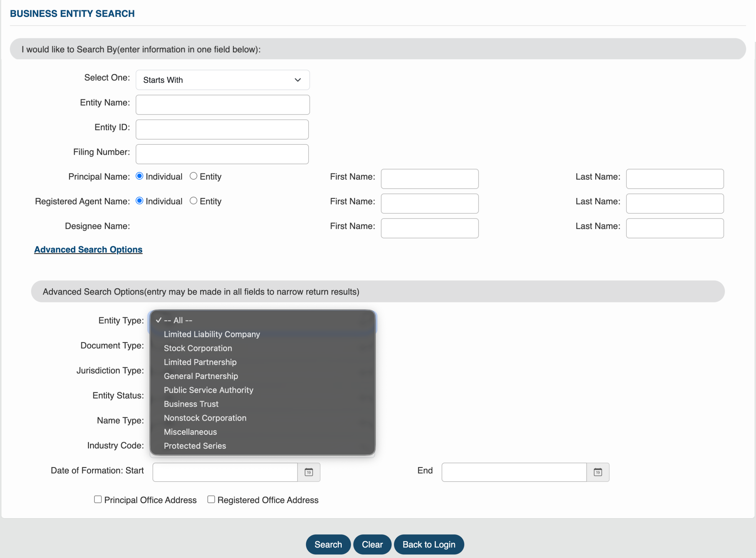Choose Nonstock Corporation option
This screenshot has width=756, height=558.
point(262,418)
